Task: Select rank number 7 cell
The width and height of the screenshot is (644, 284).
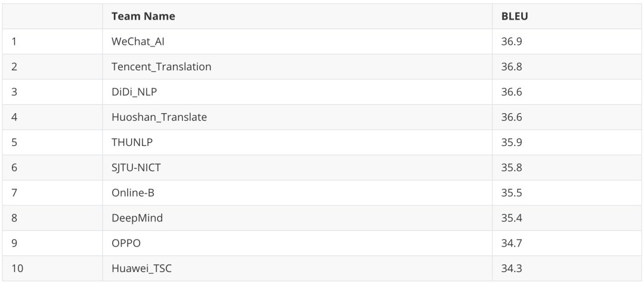Action: point(14,193)
